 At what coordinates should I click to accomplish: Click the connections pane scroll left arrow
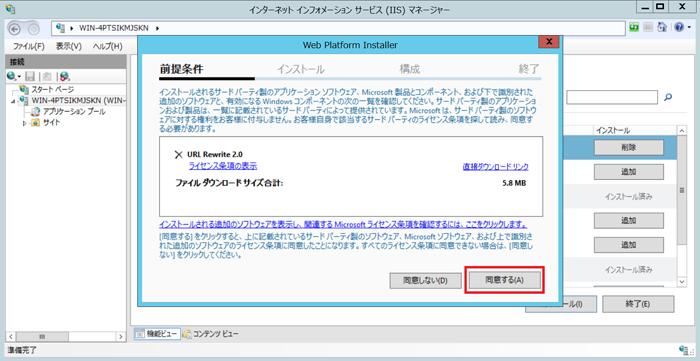(x=11, y=336)
